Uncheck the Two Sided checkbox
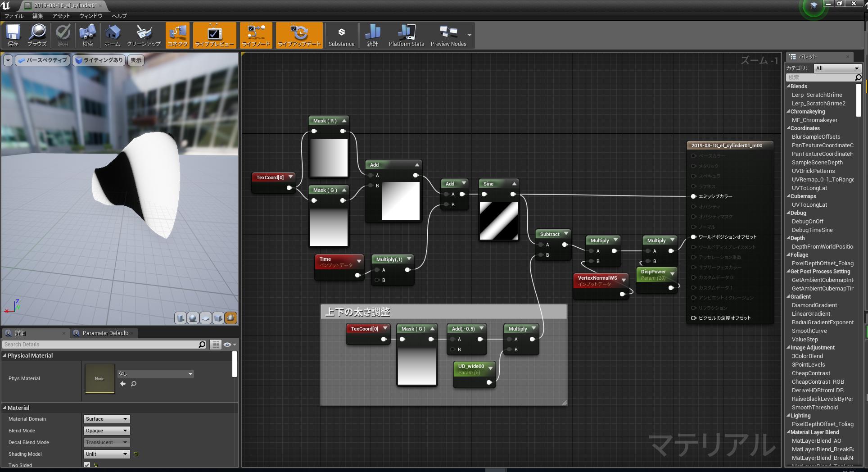868x472 pixels. [87, 465]
